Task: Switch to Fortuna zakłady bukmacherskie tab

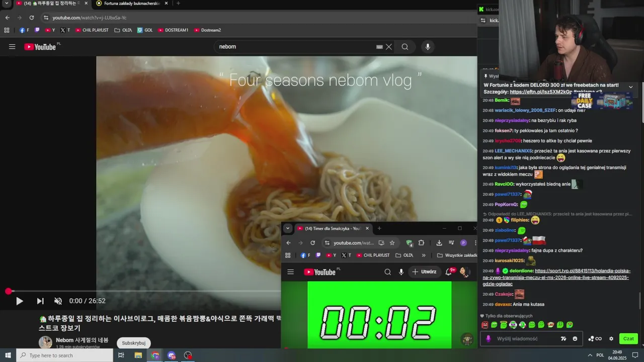Action: pos(132,4)
